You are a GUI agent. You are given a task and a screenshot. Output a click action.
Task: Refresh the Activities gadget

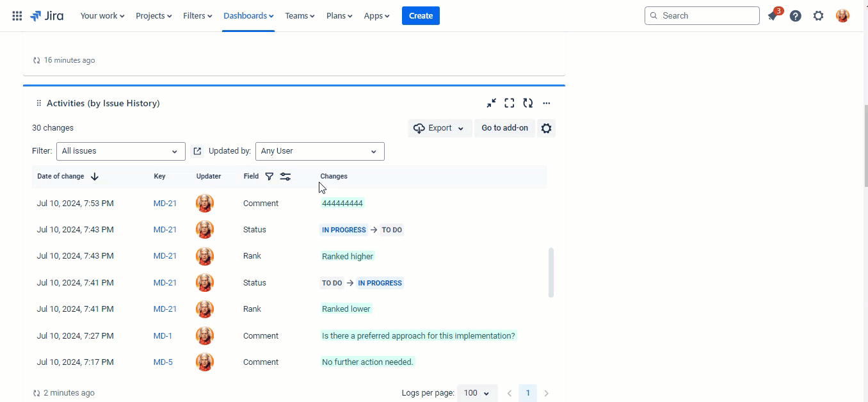pyautogui.click(x=527, y=102)
